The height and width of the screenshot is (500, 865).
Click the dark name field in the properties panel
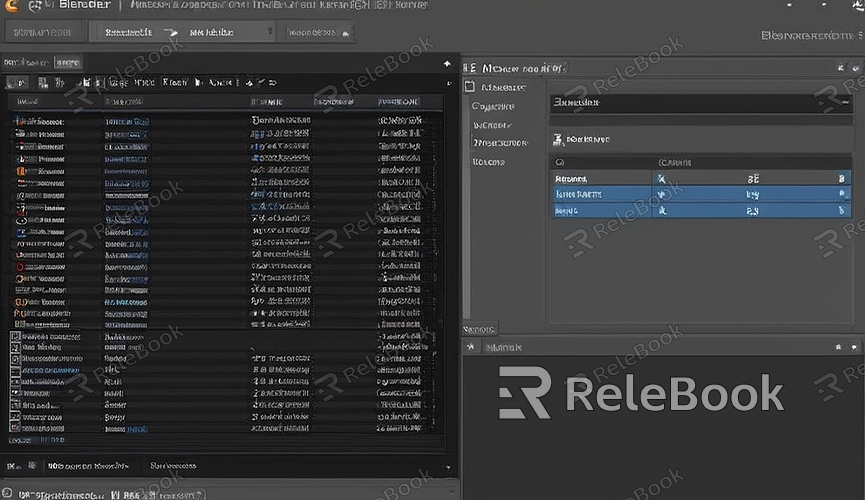tap(701, 103)
